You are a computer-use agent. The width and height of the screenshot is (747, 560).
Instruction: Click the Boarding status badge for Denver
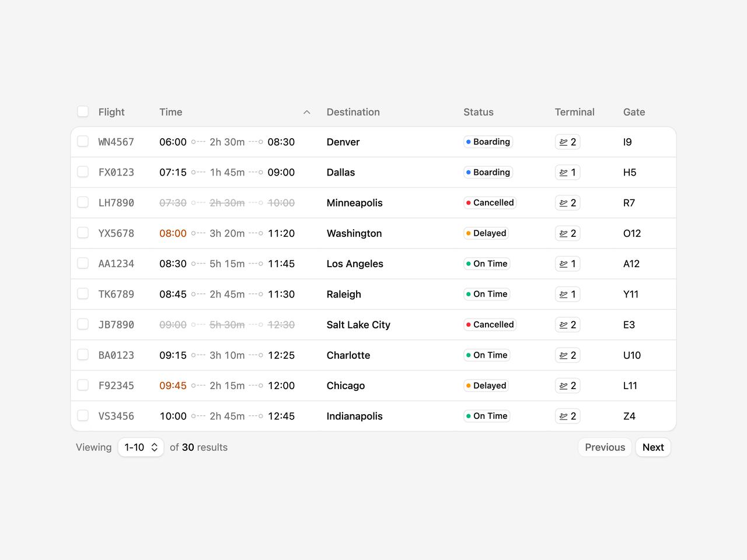click(488, 142)
